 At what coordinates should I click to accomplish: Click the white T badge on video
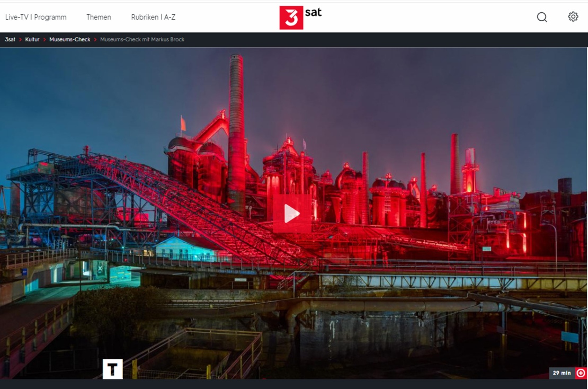point(112,369)
